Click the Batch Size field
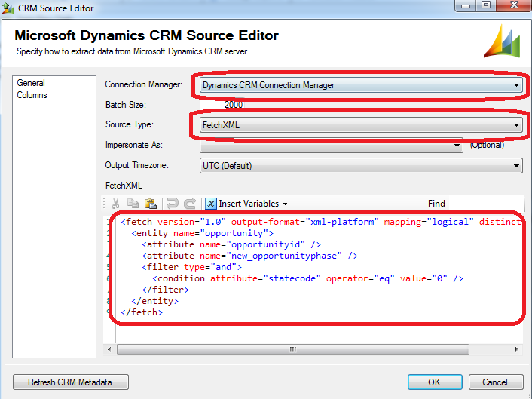 222,105
